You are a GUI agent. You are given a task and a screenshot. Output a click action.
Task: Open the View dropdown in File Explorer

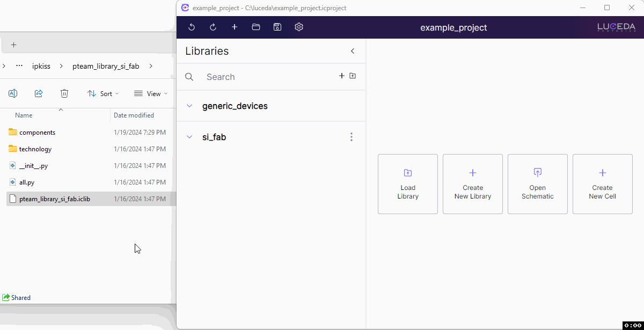pyautogui.click(x=151, y=93)
